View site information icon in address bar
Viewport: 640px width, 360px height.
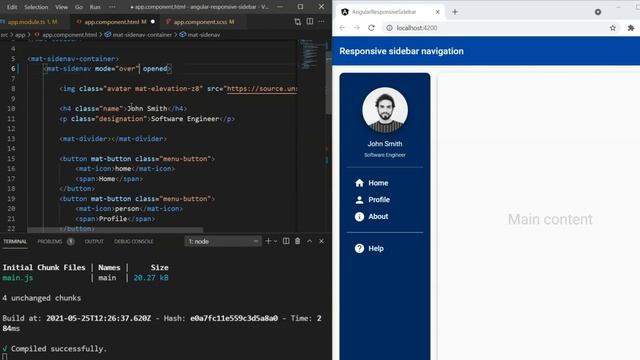click(x=389, y=28)
